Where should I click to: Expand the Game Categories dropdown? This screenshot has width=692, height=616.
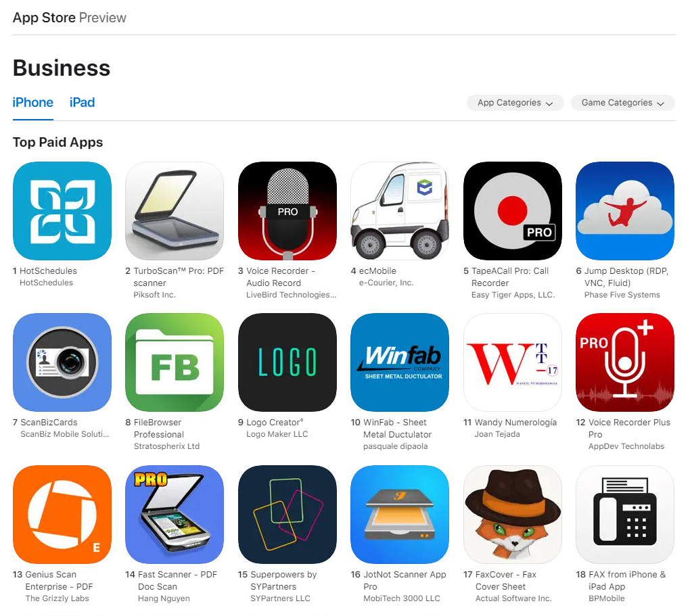click(623, 103)
